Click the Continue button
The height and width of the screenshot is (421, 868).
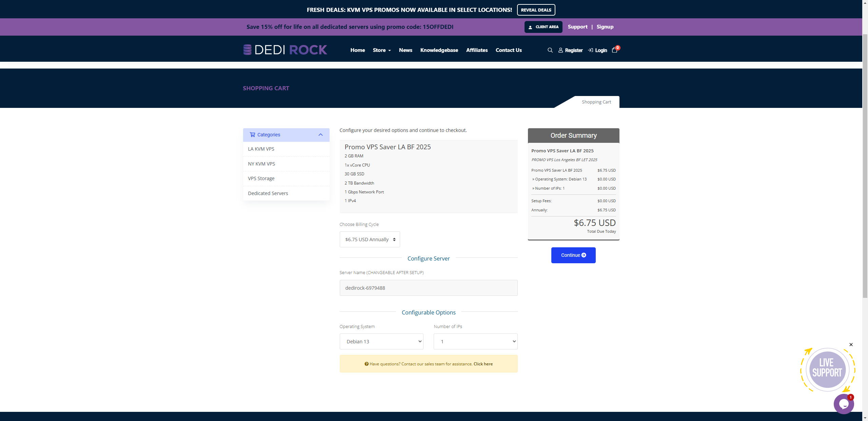(x=573, y=255)
